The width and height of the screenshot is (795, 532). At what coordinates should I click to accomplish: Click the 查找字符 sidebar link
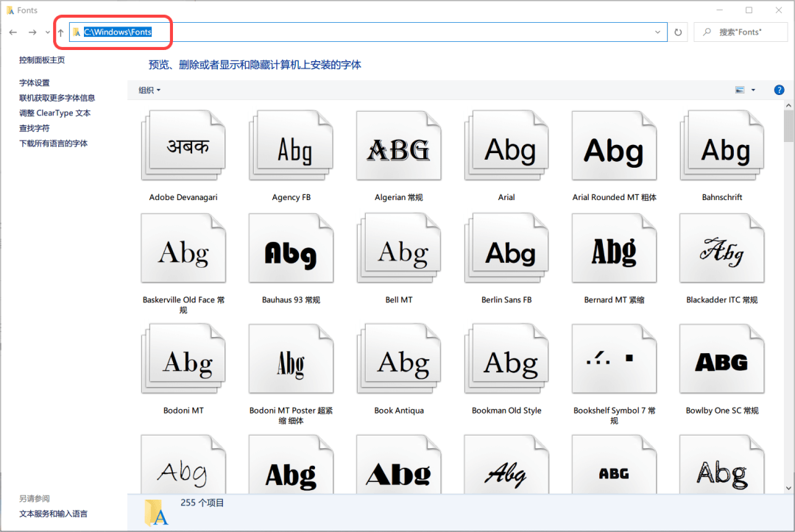(35, 128)
